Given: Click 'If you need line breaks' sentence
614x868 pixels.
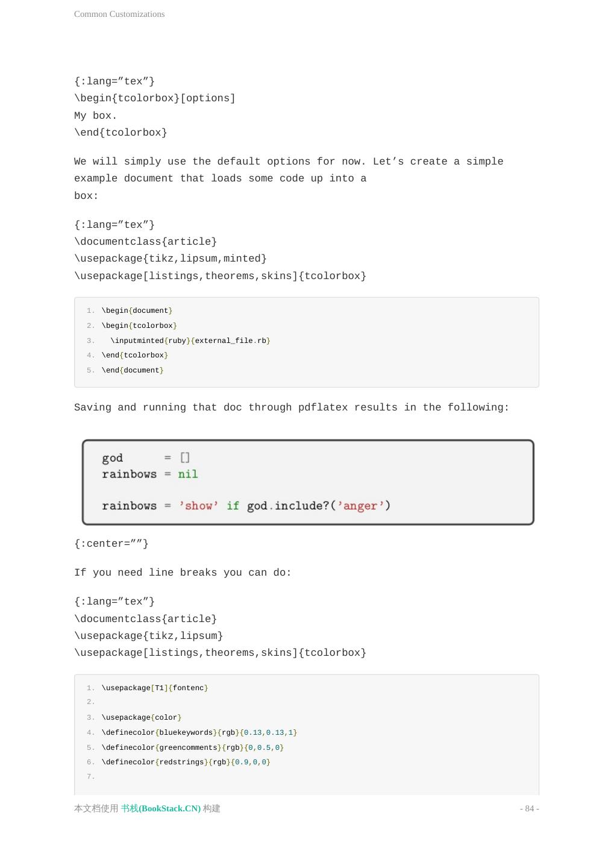Looking at the screenshot, I should [x=183, y=573].
